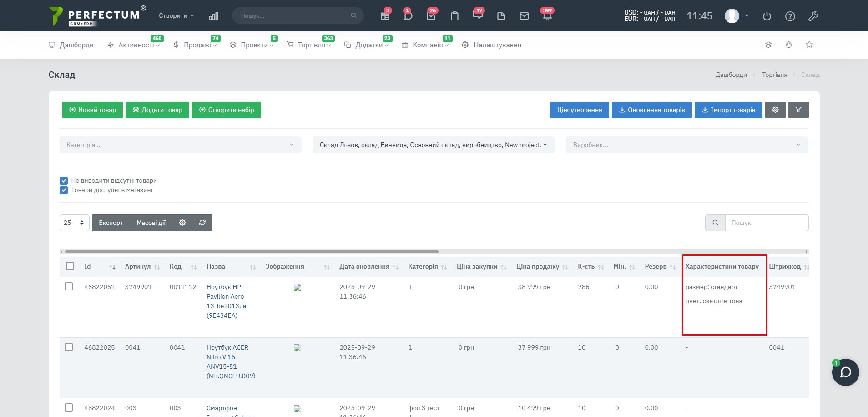Uncheck 'Не виводити відсутні товари'
The height and width of the screenshot is (417, 868).
[x=64, y=181]
